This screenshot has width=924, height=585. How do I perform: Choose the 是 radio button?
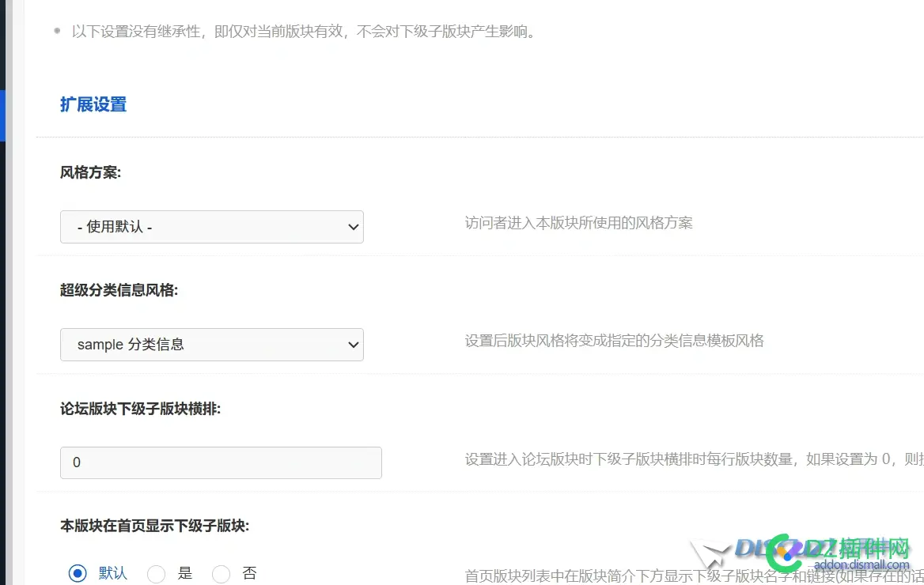coord(156,573)
